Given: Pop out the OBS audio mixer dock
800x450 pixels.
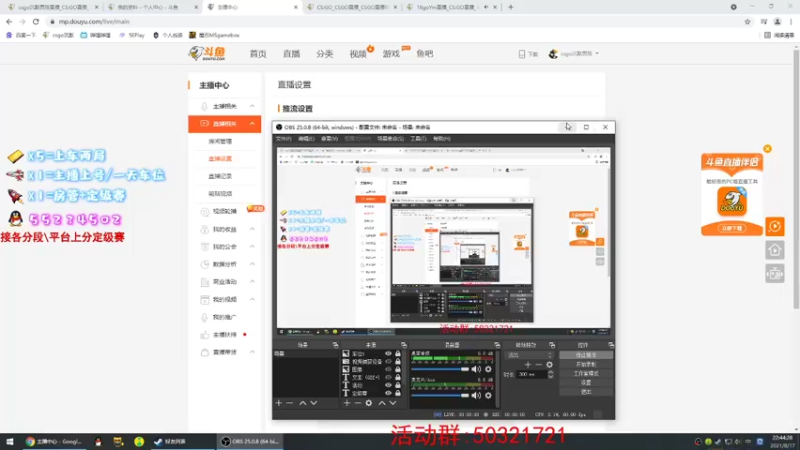Looking at the screenshot, I should click(x=497, y=345).
